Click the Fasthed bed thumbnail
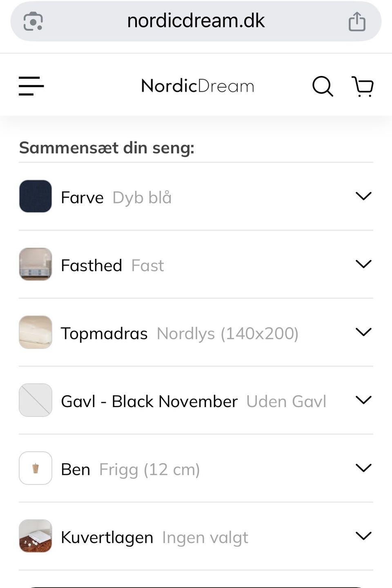This screenshot has width=392, height=588. click(36, 264)
